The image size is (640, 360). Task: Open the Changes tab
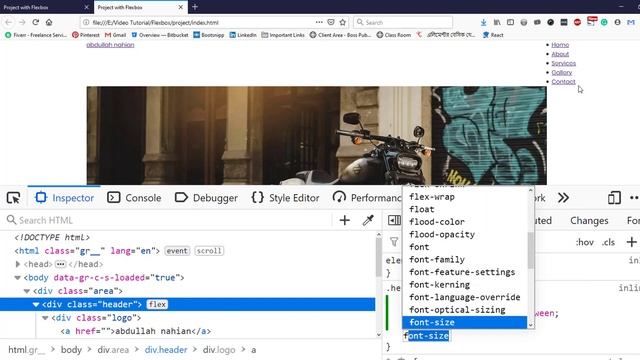589,220
